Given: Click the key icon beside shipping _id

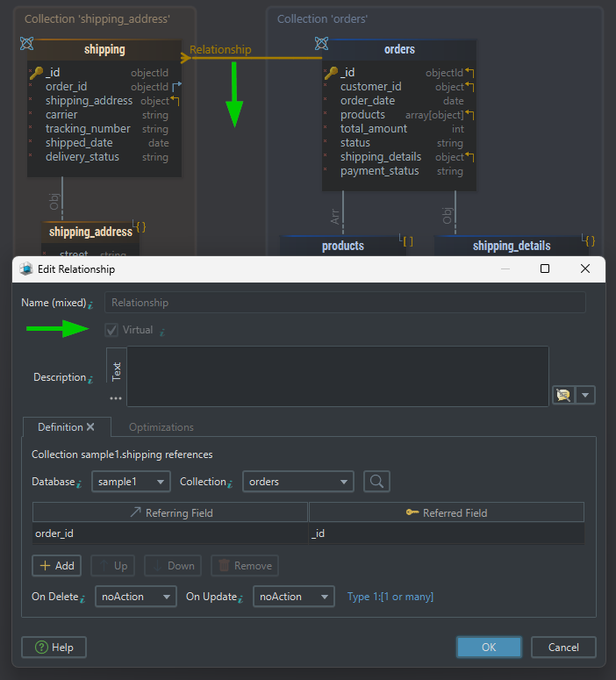Looking at the screenshot, I should pos(37,73).
